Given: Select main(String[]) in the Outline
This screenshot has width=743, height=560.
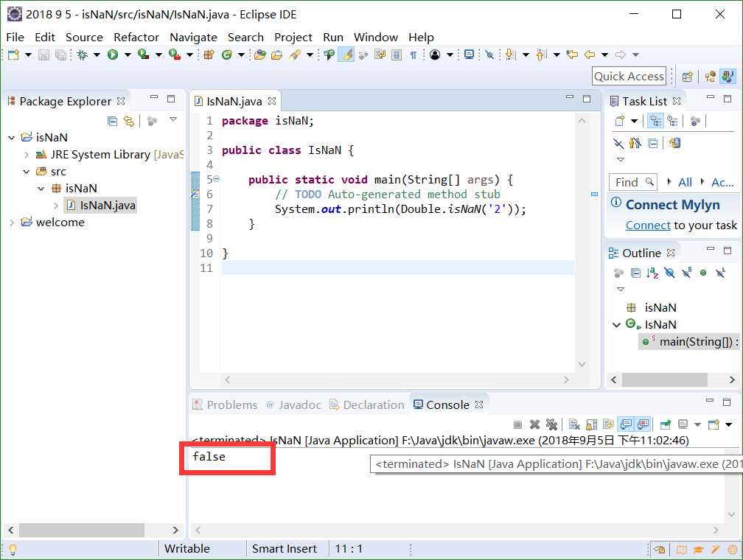Looking at the screenshot, I should [x=691, y=342].
